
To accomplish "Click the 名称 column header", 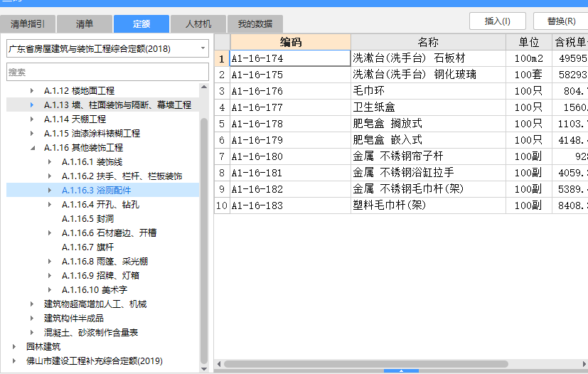I will point(428,42).
